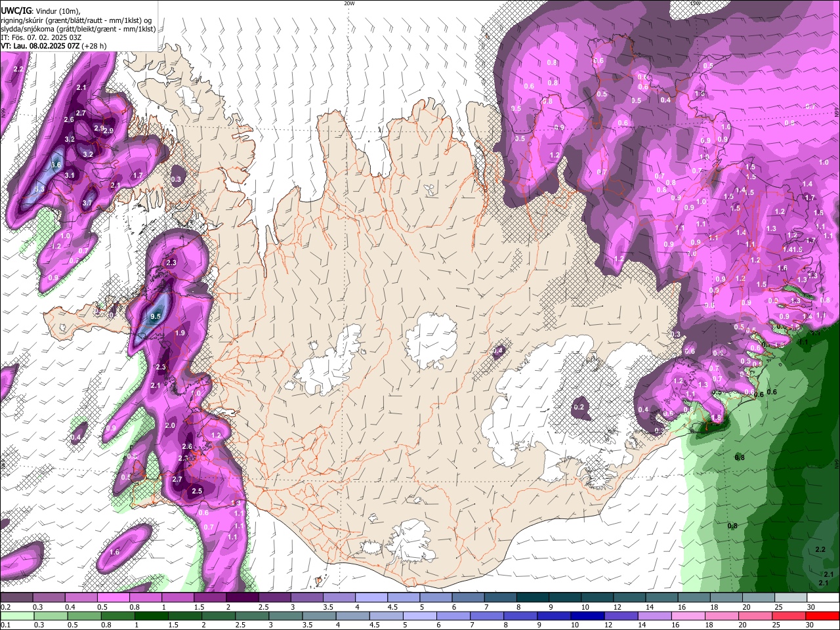
Task: Select the 5.3 snowfall value in the northwest
Action: [39, 189]
